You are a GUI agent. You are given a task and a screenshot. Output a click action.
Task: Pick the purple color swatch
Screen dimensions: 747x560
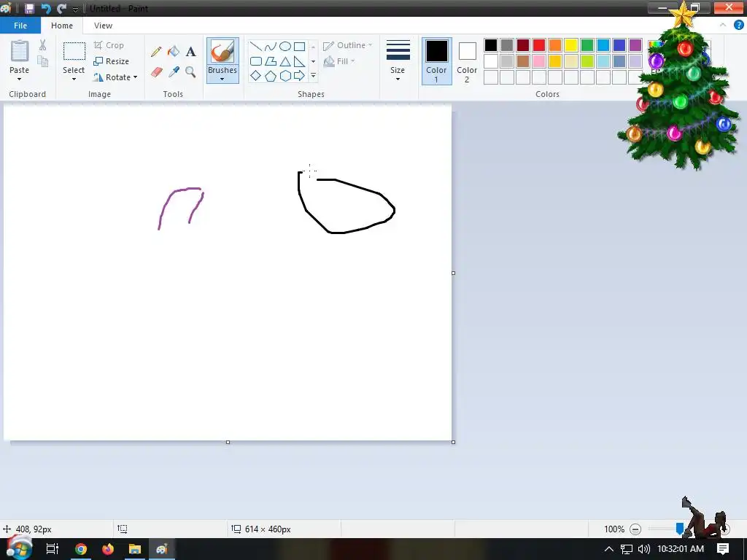pyautogui.click(x=635, y=45)
